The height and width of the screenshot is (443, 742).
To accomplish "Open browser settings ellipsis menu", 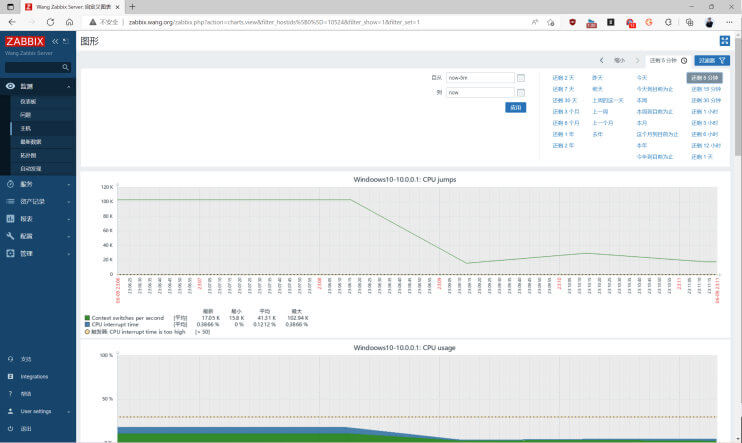I will coord(729,22).
